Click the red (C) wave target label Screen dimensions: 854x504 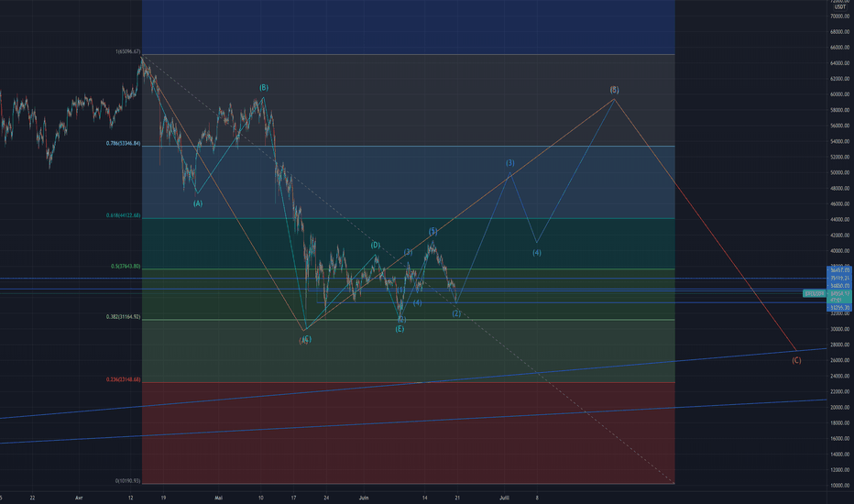(796, 360)
